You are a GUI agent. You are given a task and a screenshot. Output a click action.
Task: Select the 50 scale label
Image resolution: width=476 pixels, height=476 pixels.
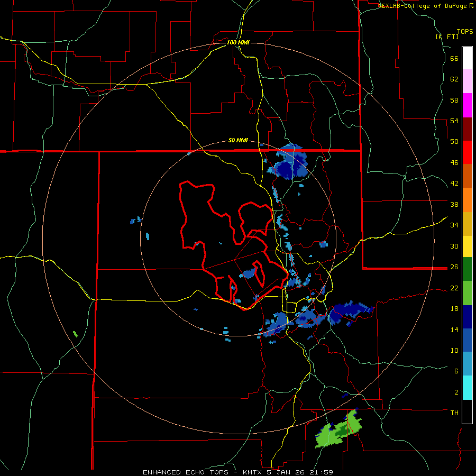(x=454, y=141)
